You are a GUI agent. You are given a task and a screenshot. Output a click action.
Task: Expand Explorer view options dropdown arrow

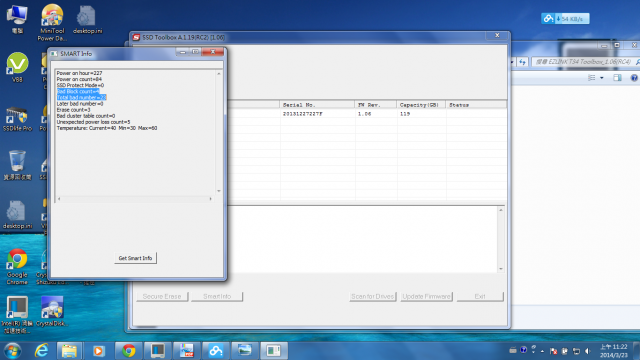pos(602,78)
